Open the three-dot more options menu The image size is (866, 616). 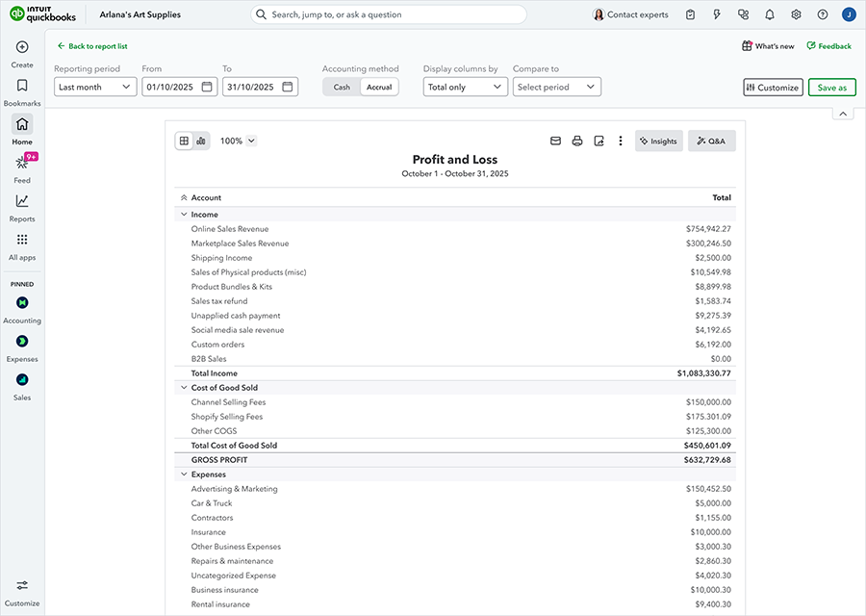click(621, 141)
